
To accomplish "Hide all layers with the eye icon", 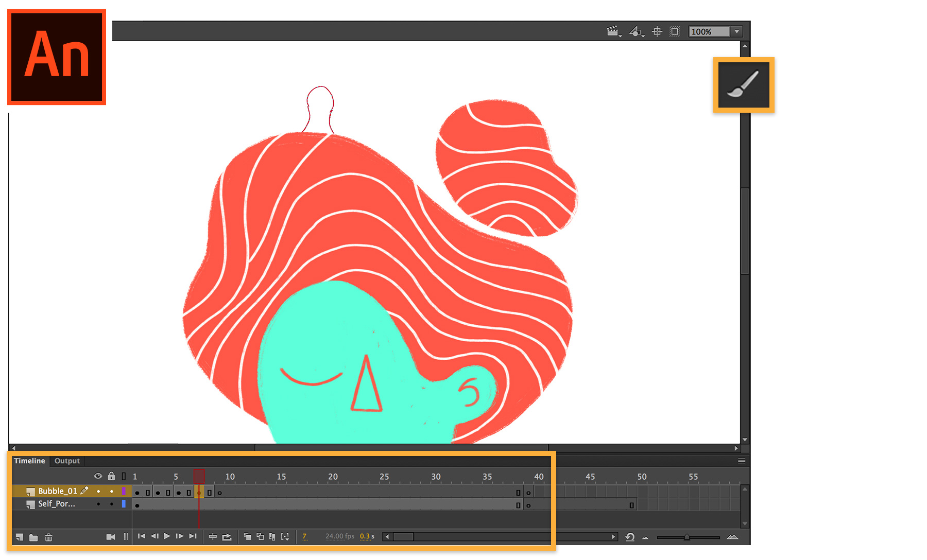I will click(98, 476).
